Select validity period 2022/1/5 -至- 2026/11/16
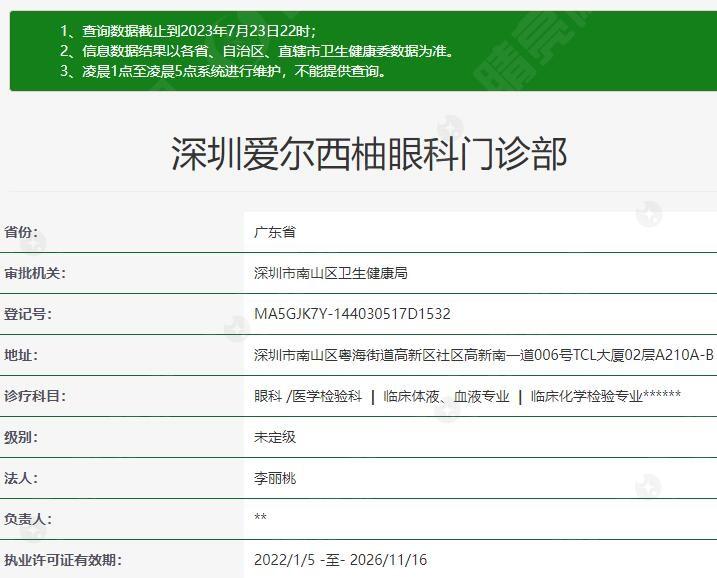This screenshot has height=578, width=717. click(340, 560)
